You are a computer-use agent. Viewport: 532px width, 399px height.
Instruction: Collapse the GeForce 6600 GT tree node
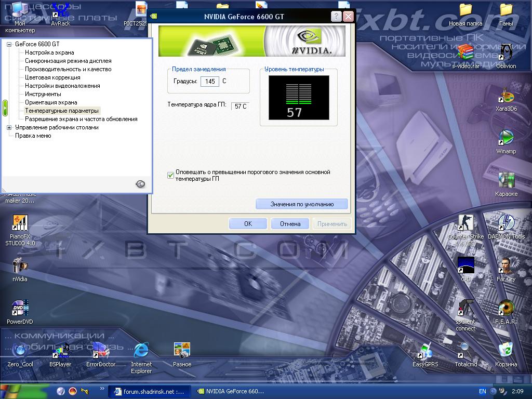[9, 44]
